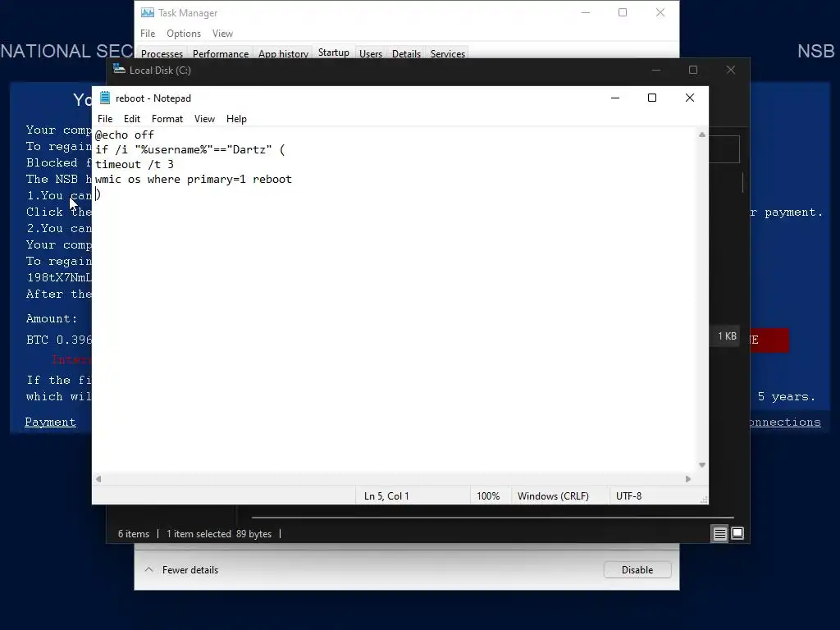Open the Format menu in Notepad

[x=167, y=119]
